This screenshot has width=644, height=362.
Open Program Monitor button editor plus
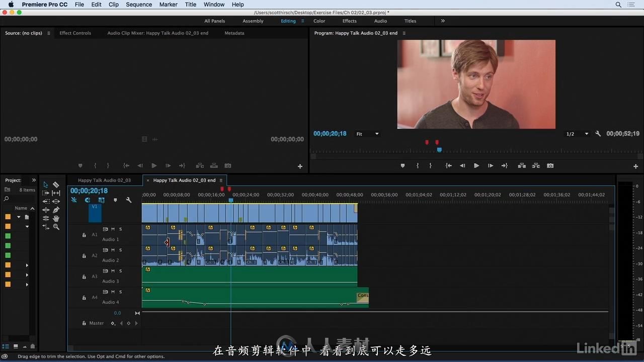[635, 166]
